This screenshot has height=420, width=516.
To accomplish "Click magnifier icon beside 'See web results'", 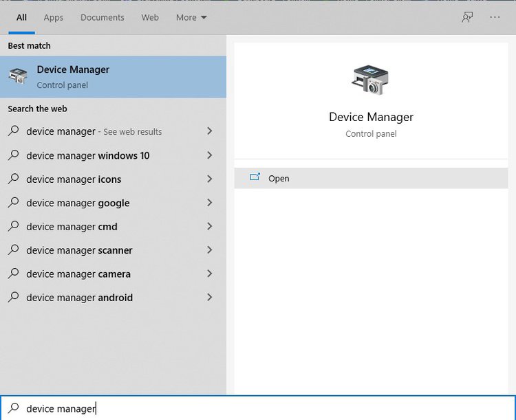I will (x=13, y=131).
